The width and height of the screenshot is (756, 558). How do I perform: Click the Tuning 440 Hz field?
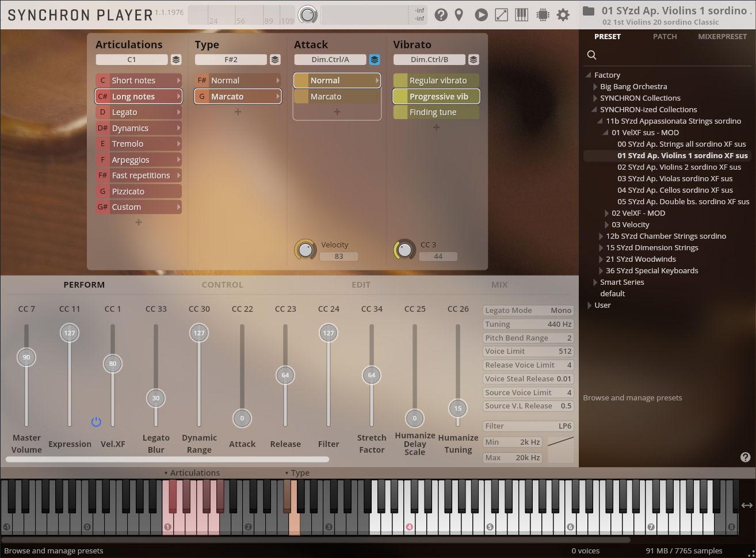[528, 324]
